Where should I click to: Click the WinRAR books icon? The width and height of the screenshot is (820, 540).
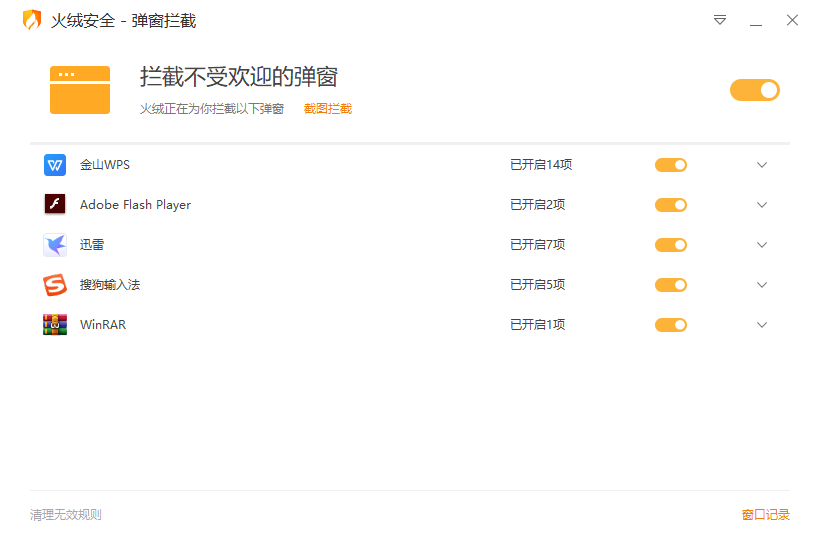(x=55, y=325)
